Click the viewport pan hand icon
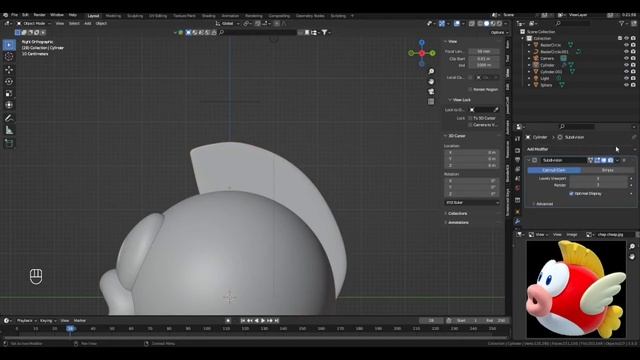640x360 pixels. coord(431,82)
